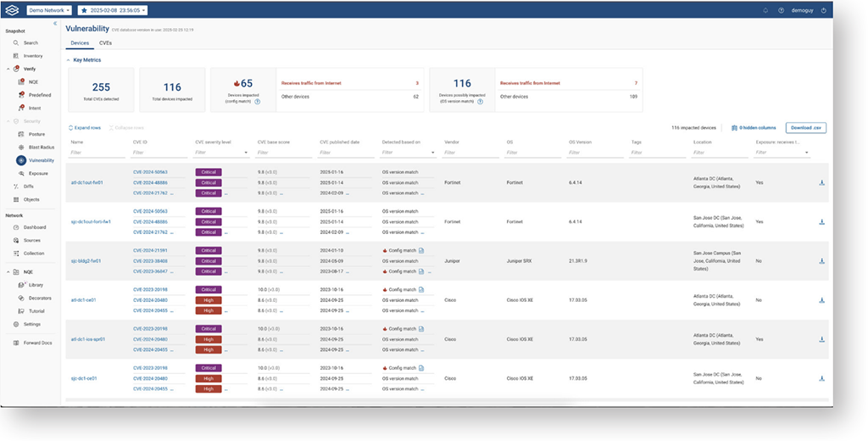Download row for atl-dc1out-fw01

point(821,182)
